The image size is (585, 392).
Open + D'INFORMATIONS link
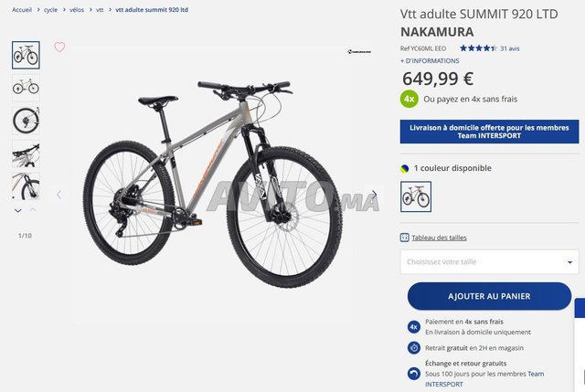pyautogui.click(x=430, y=61)
